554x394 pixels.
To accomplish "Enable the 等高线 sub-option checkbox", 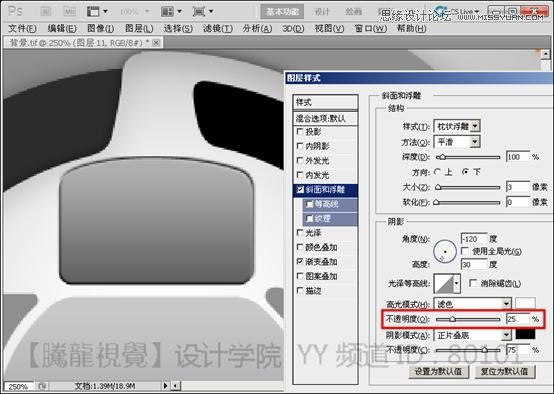I will (310, 204).
